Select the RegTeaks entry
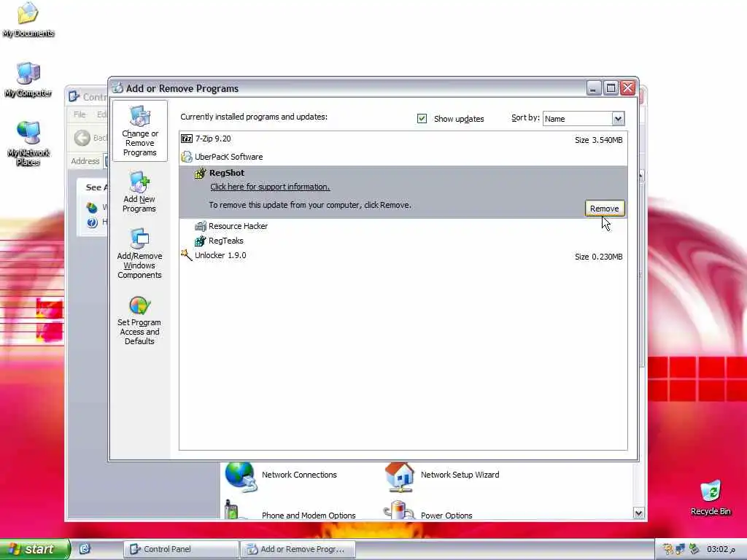Viewport: 747px width, 560px height. pyautogui.click(x=403, y=241)
